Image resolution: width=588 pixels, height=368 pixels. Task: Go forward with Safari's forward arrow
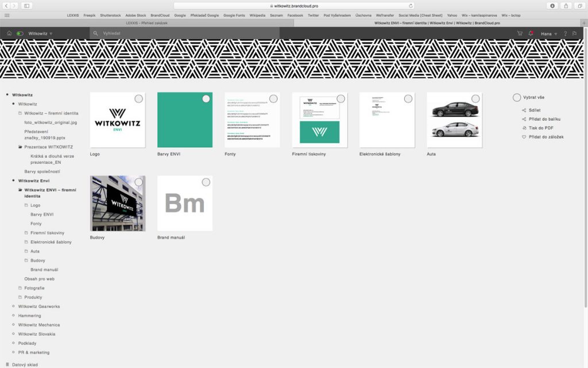(x=14, y=6)
